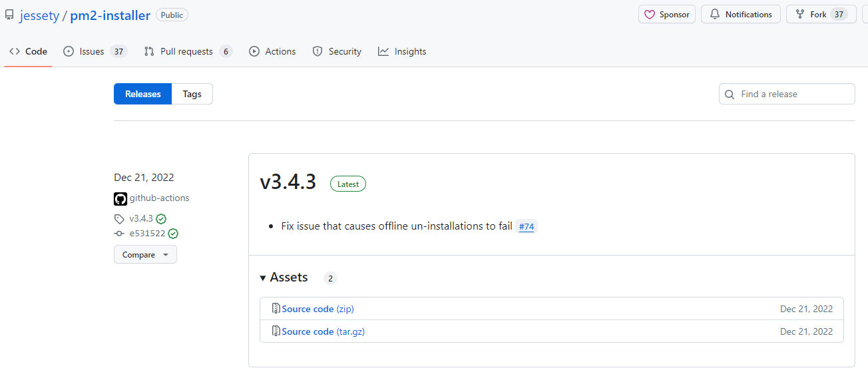The image size is (868, 378).
Task: Open referenced issue #74
Action: [527, 226]
